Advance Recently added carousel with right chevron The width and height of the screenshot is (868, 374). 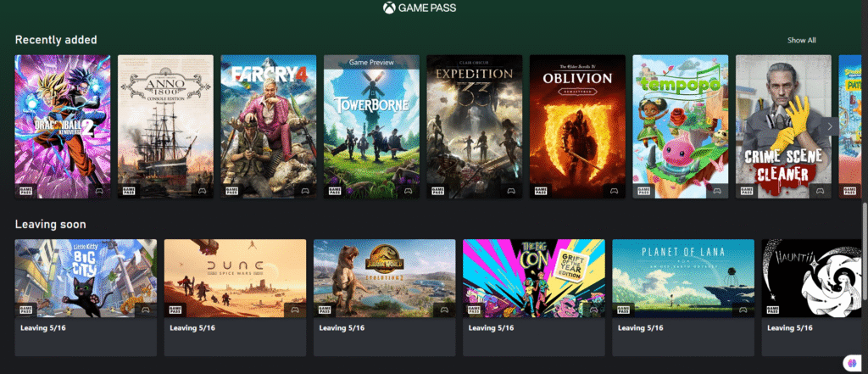pos(829,126)
